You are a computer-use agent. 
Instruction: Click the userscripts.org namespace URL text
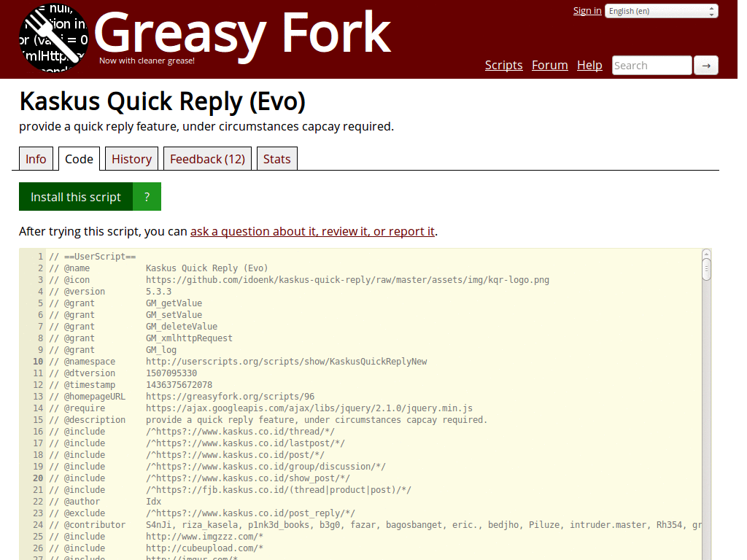[286, 362]
